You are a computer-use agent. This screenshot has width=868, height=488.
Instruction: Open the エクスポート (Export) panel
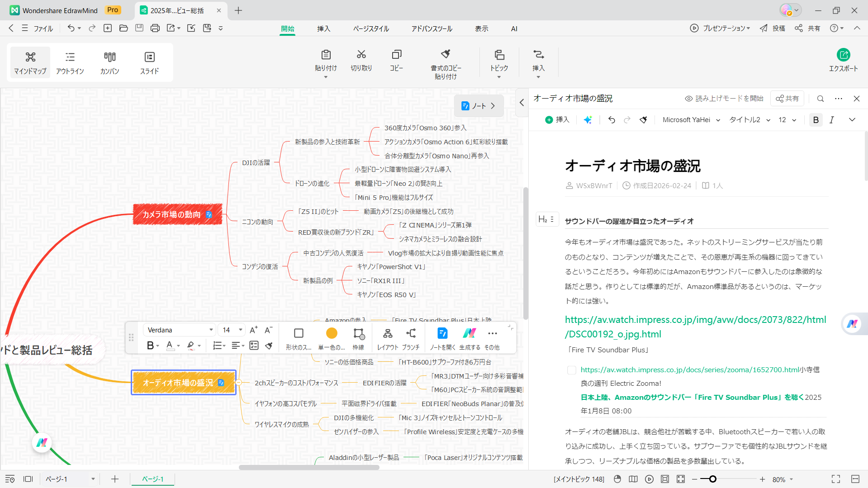[844, 60]
